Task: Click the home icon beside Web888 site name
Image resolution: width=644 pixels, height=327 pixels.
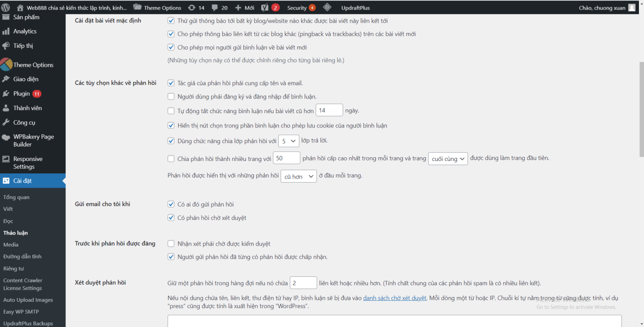Action: coord(20,8)
